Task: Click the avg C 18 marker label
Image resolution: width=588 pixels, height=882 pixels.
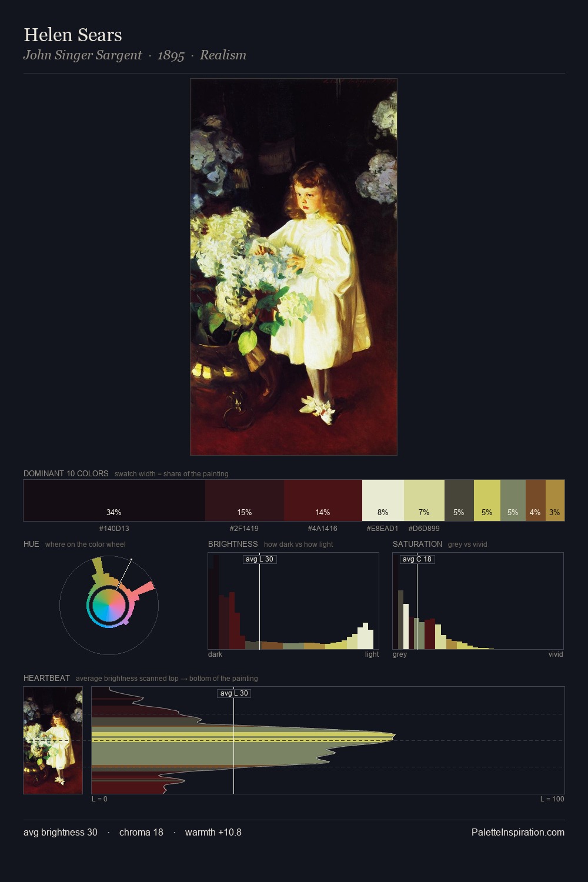Action: (417, 559)
